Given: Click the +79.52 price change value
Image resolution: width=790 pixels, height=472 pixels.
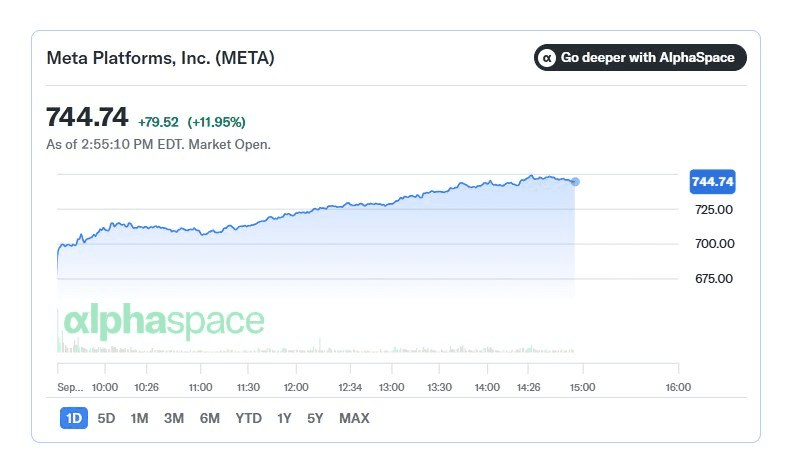Looking at the screenshot, I should [158, 122].
